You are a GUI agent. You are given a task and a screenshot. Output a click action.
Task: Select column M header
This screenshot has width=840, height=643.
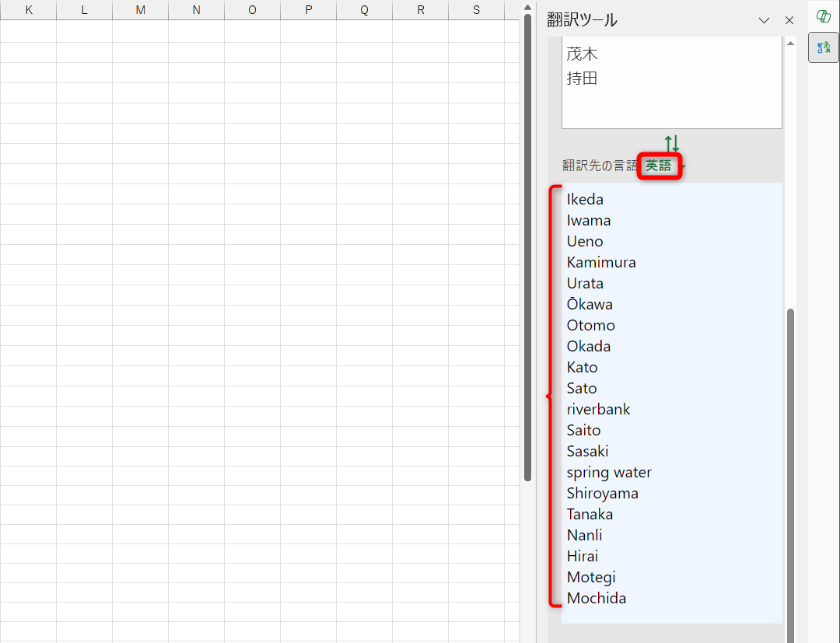pos(140,9)
